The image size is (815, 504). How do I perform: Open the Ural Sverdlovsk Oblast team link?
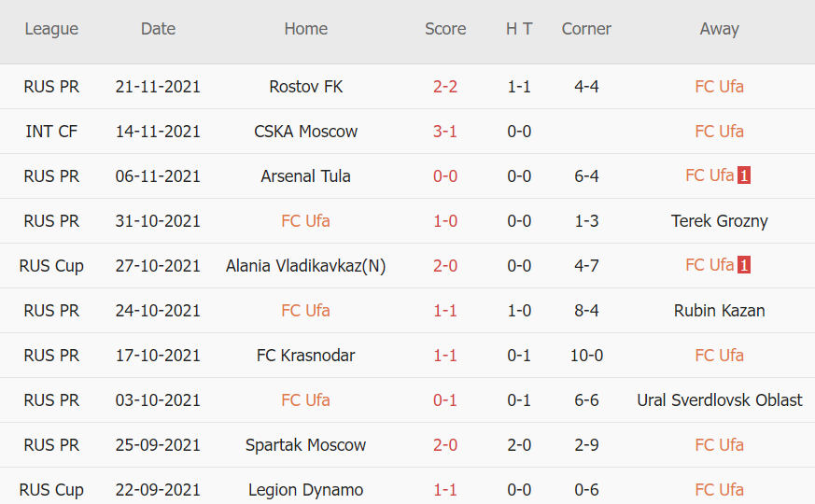[x=719, y=400]
